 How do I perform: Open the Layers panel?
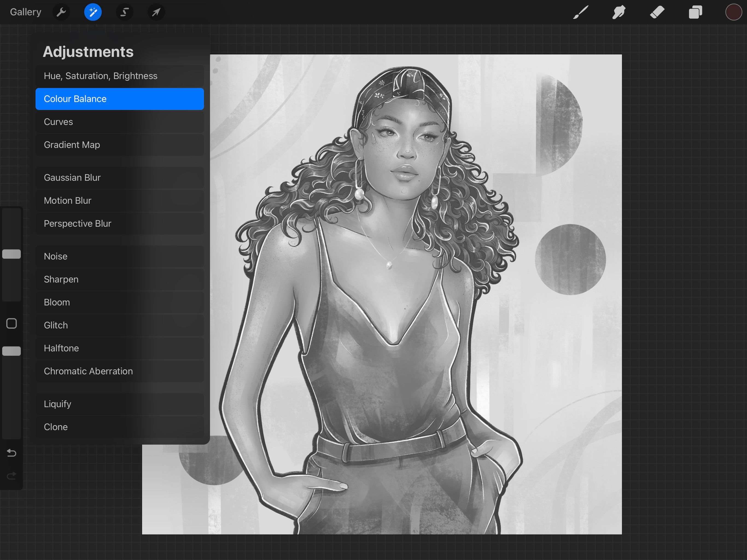(x=695, y=12)
